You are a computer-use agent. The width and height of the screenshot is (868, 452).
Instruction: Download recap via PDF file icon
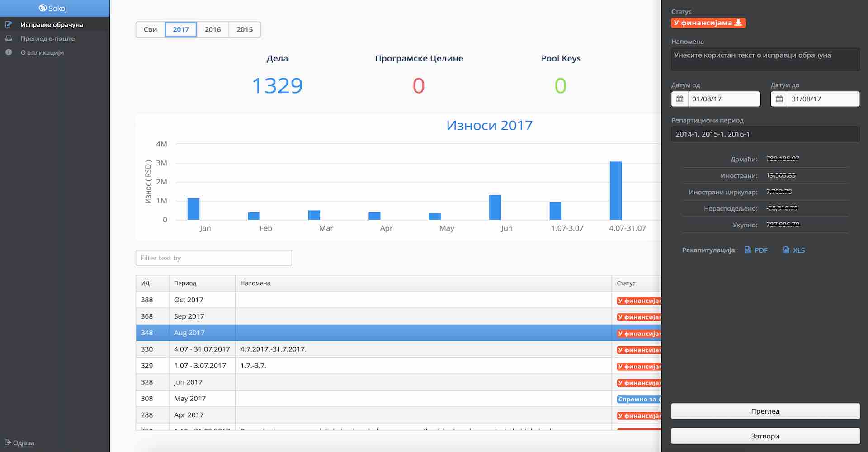point(748,250)
